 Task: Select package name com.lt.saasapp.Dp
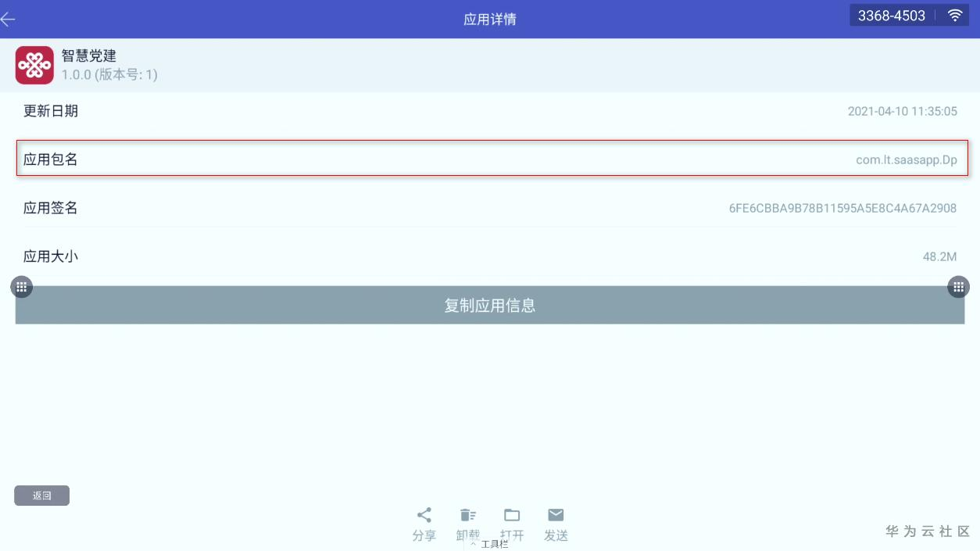click(x=907, y=160)
